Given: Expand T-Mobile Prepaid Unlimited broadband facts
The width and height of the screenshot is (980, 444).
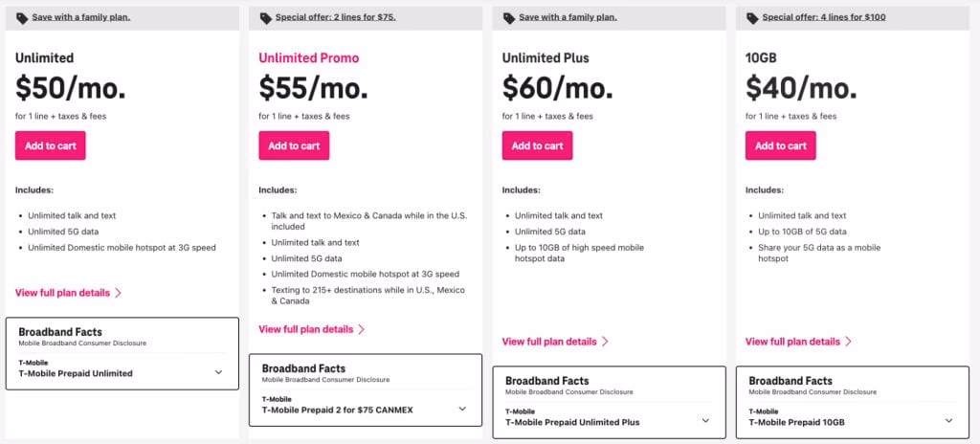Looking at the screenshot, I should pos(218,372).
